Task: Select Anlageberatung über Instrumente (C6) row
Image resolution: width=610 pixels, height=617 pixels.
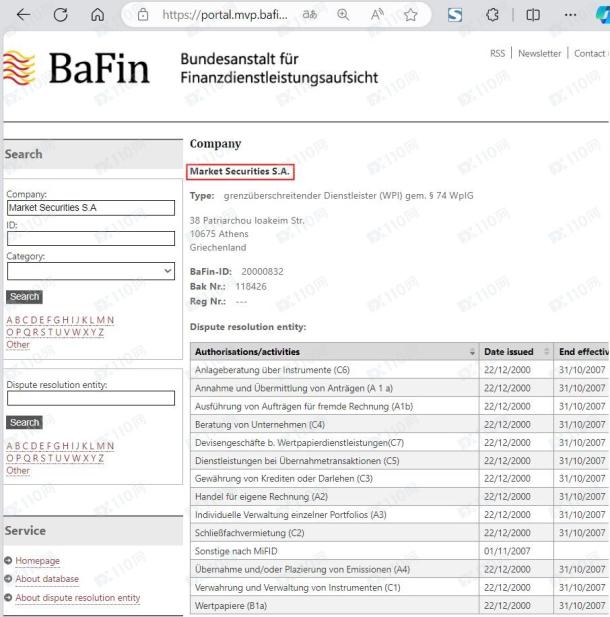Action: click(x=399, y=370)
